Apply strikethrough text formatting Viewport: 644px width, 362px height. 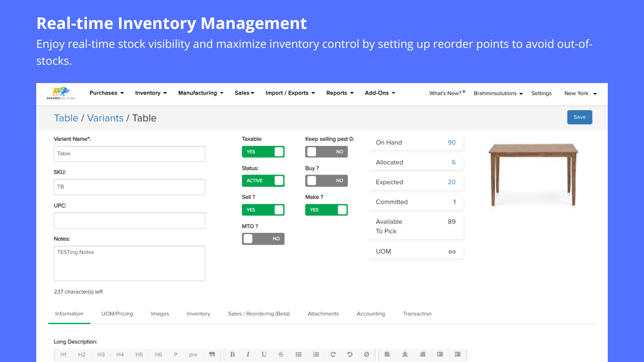[281, 354]
